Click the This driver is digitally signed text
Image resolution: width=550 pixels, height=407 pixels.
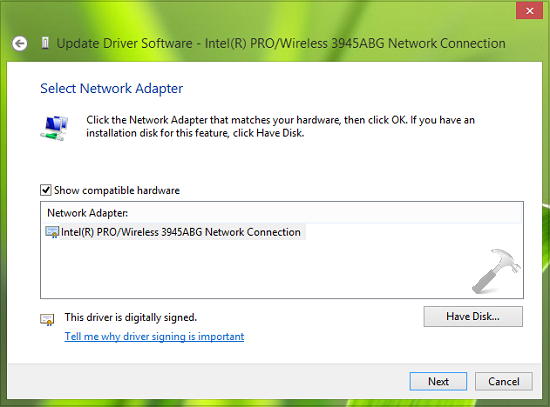point(131,318)
